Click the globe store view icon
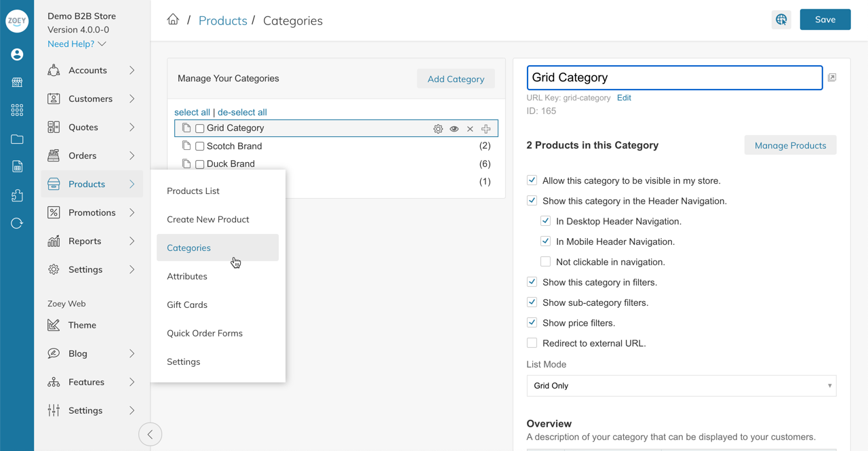Screen dimensions: 868x451 click(x=781, y=20)
